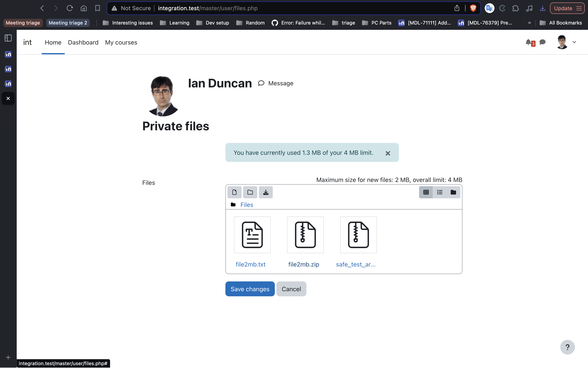588x368 pixels.
Task: Open triage bookmark folder
Action: tap(343, 23)
